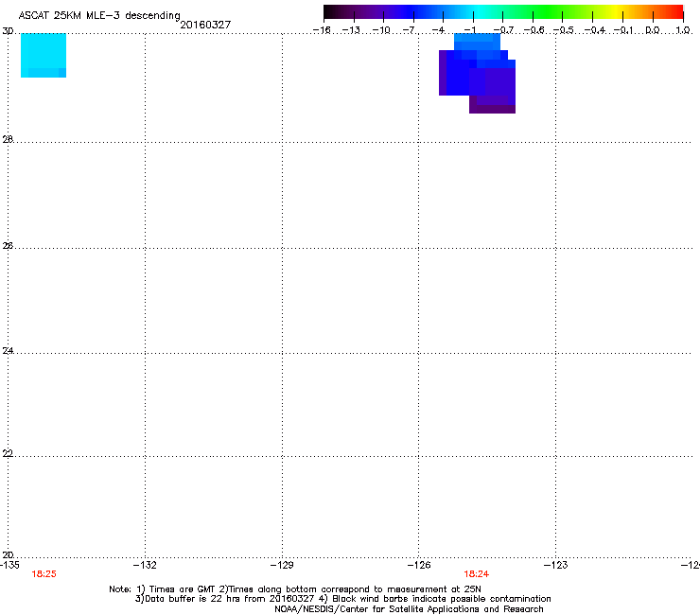The image size is (700, 615).
Task: Click the red time stamp 18:25
Action: [44, 574]
